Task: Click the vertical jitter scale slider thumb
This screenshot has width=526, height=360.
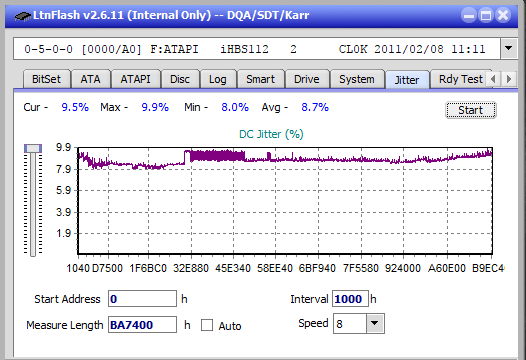Action: tap(33, 148)
